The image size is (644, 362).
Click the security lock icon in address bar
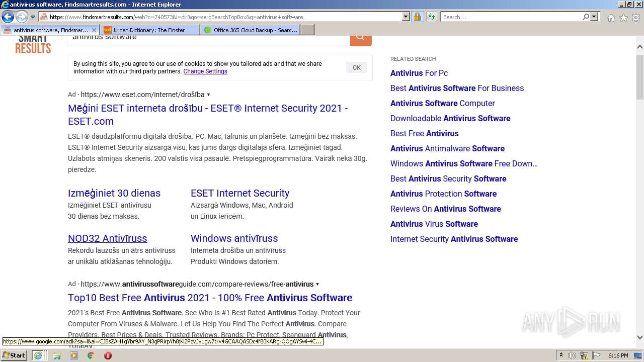click(x=417, y=17)
